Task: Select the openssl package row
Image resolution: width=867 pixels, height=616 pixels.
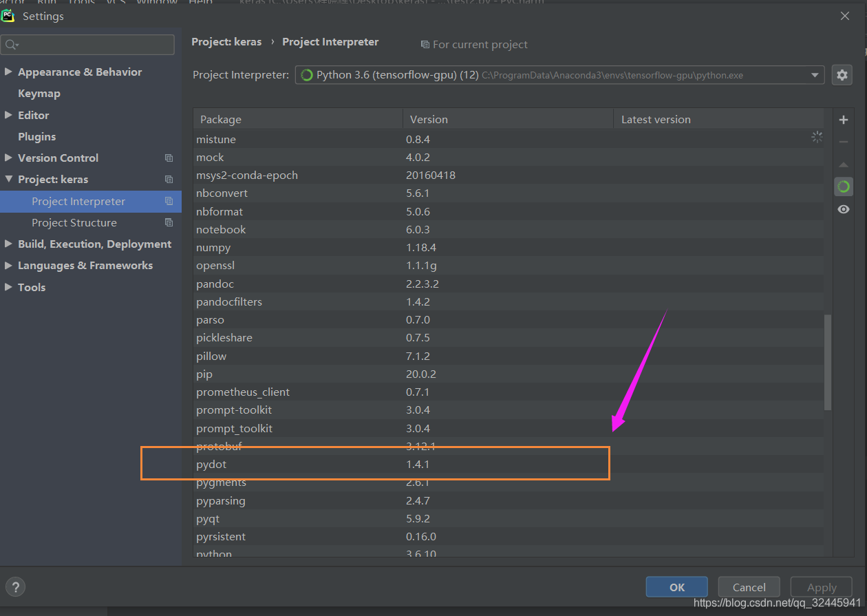Action: 509,266
